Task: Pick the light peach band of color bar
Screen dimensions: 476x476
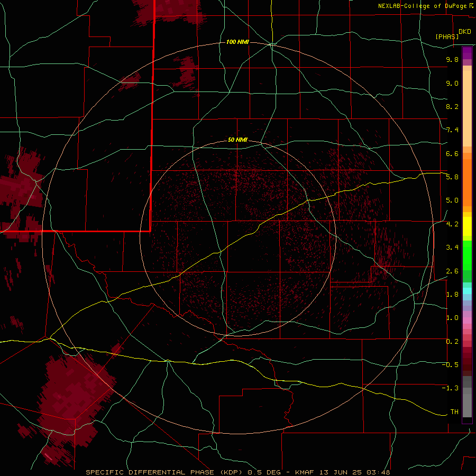Action: (467, 109)
